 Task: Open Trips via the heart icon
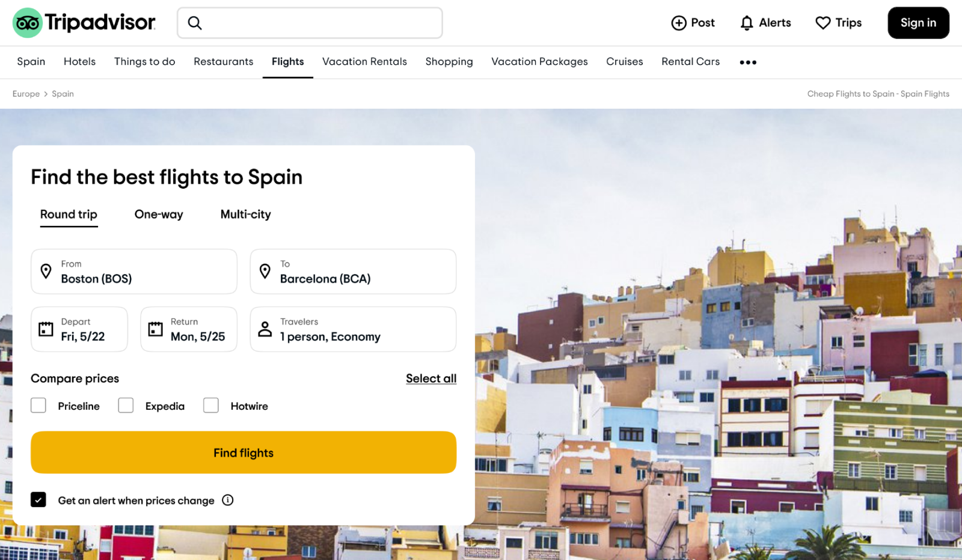[823, 23]
